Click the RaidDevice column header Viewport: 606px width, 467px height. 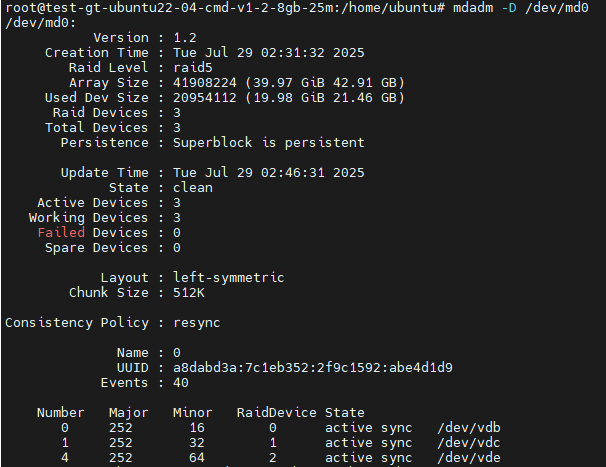click(x=276, y=412)
